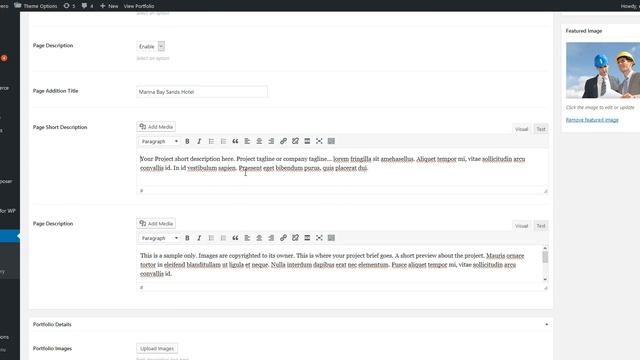This screenshot has height=360, width=640.
Task: Enable fullscreen in lower Page Description editor
Action: [319, 238]
